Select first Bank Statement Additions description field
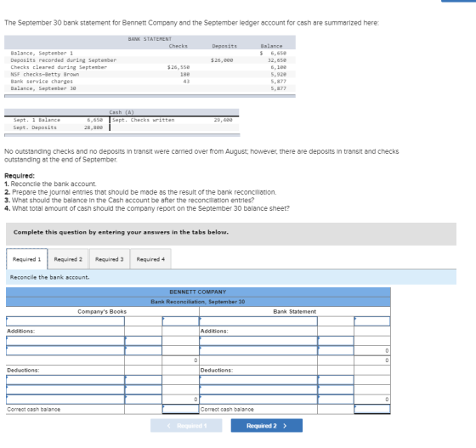476x448 pixels. [258, 341]
